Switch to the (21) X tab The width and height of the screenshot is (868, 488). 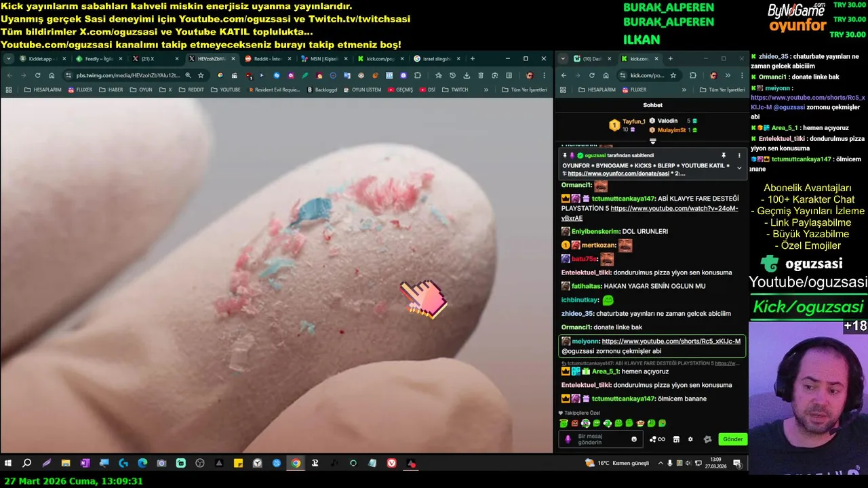pos(155,59)
